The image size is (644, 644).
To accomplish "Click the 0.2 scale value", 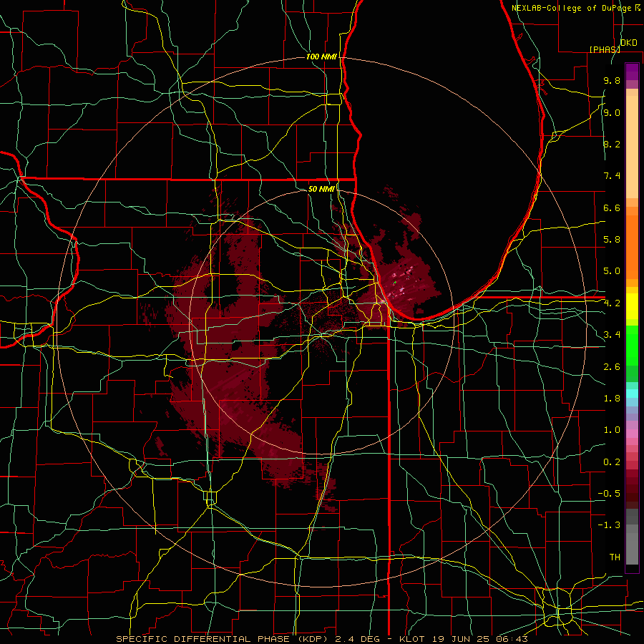I will (x=612, y=462).
